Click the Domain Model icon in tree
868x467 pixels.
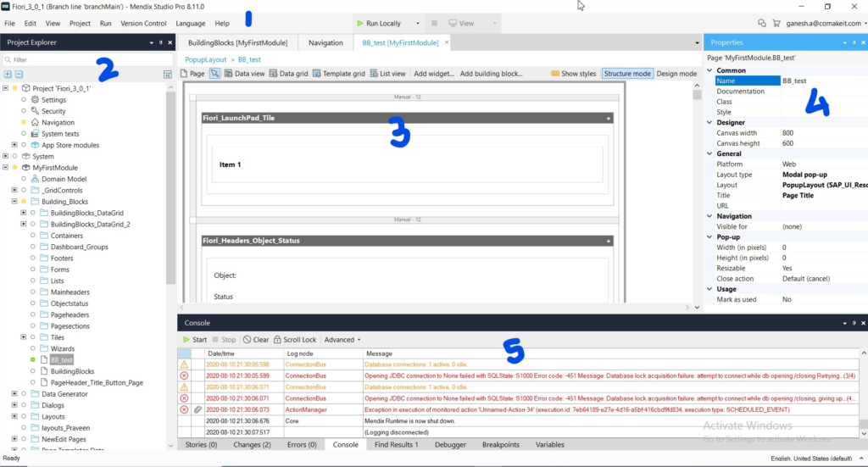coord(35,179)
